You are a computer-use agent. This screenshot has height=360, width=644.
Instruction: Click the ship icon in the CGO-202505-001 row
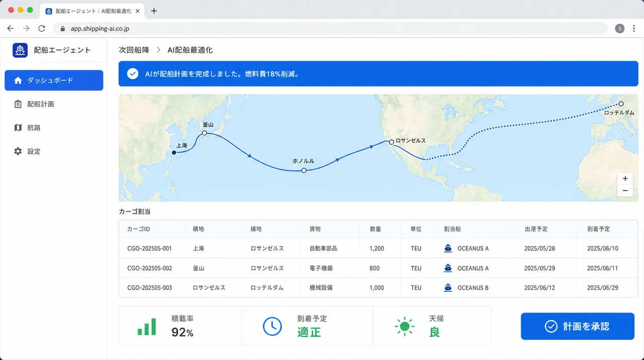(x=448, y=248)
